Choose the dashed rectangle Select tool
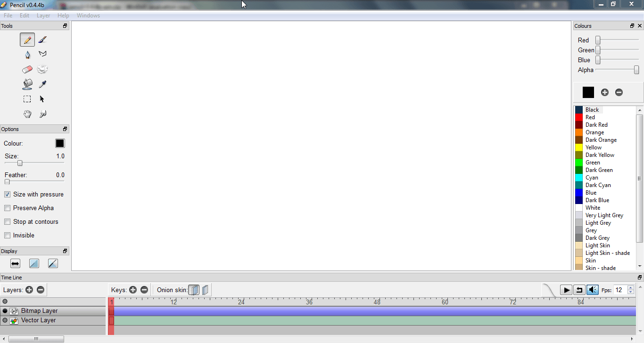 (27, 99)
